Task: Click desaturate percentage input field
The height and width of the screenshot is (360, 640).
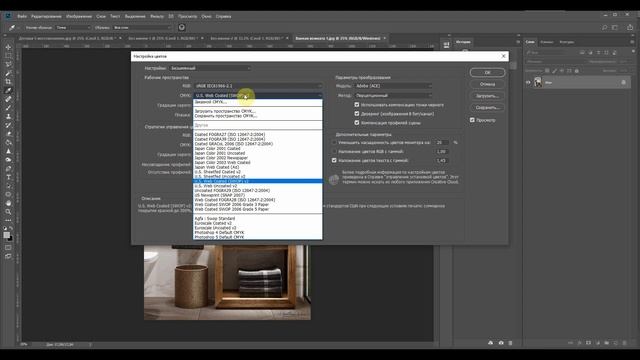Action: [442, 142]
